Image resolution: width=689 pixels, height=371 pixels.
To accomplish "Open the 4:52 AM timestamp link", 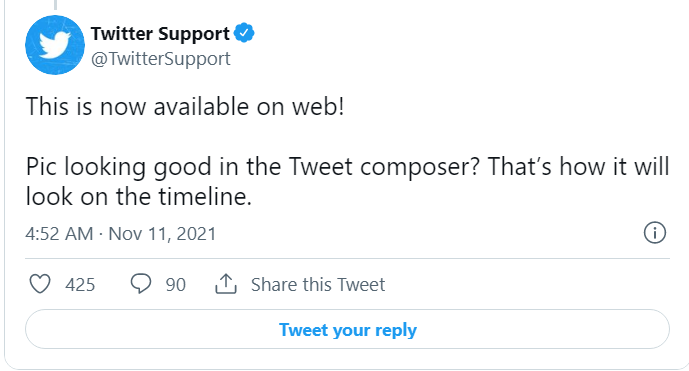I will pyautogui.click(x=59, y=234).
